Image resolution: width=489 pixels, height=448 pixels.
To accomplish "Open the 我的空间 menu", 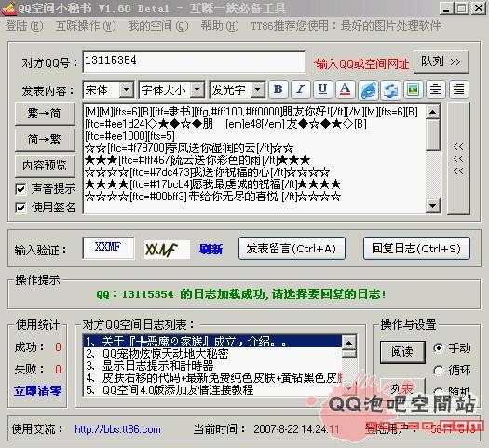I will pos(158,26).
